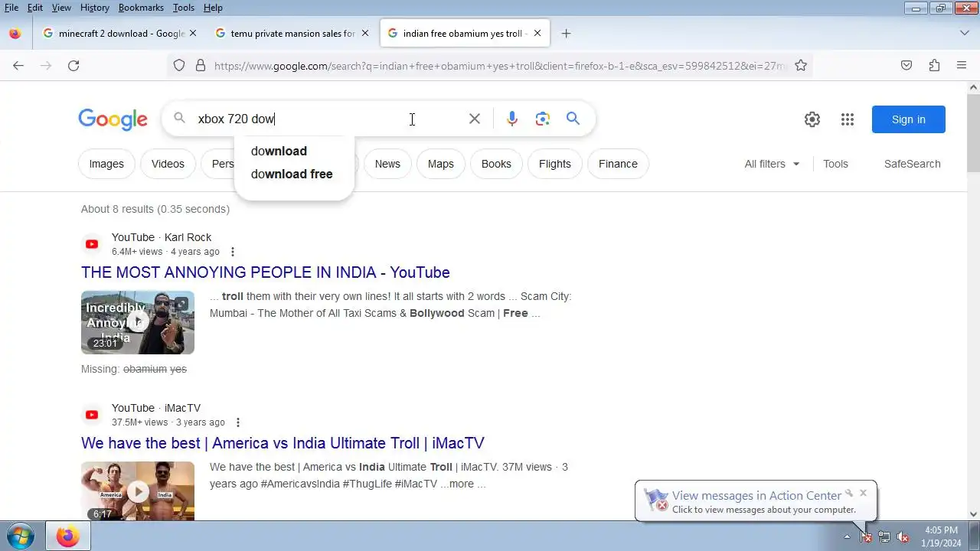Select the Books filter chip
The height and width of the screenshot is (551, 980).
(496, 164)
